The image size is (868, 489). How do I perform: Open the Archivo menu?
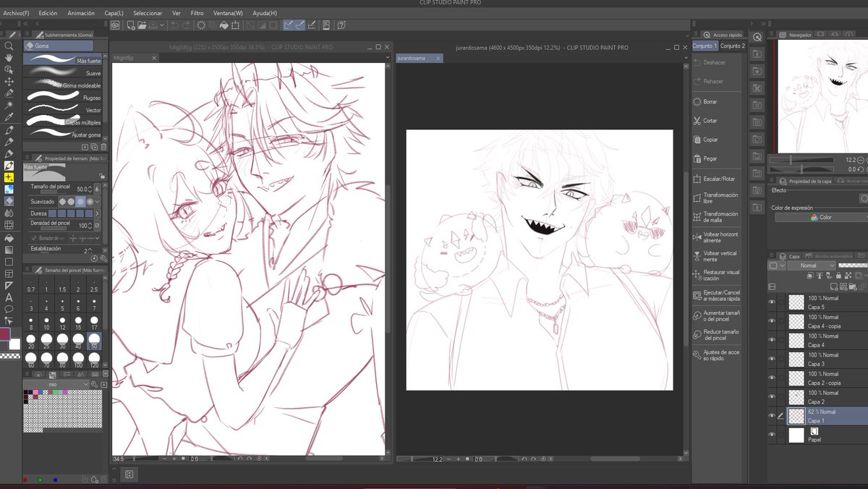pos(16,13)
